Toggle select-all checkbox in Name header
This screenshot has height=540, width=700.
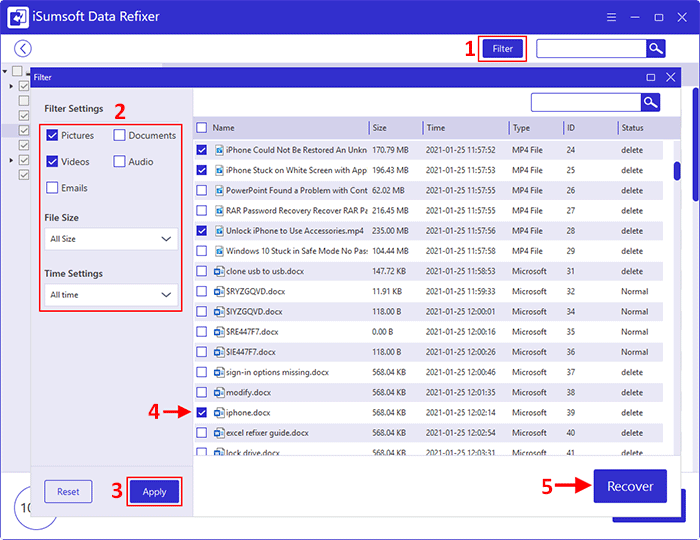[202, 128]
